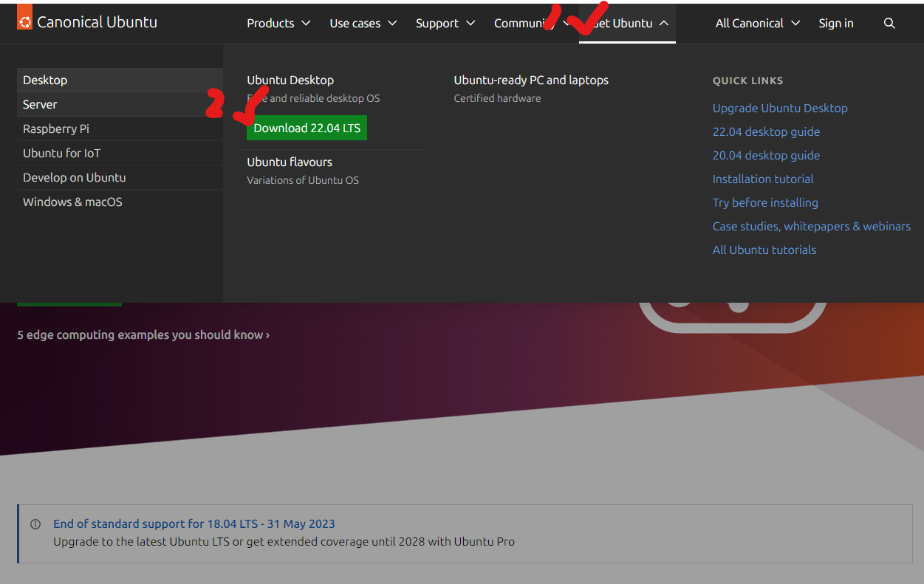Click the Variations of Ubuntu OS text
The image size is (924, 584).
[303, 180]
